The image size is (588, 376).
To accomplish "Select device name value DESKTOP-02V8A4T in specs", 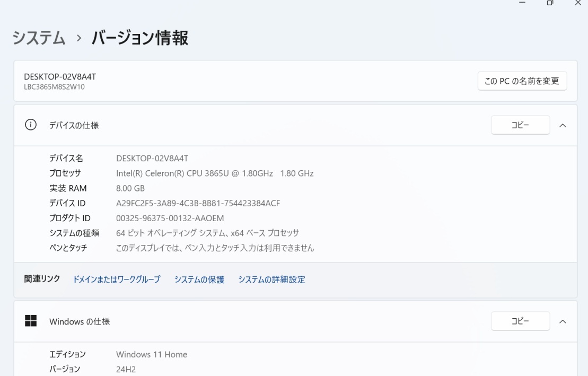I will [x=152, y=159].
